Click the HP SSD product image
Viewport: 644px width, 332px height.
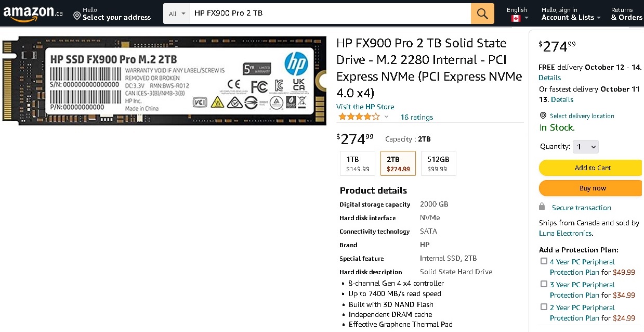[x=164, y=81]
